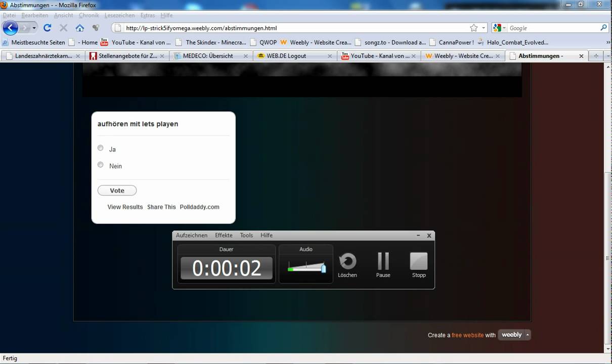Open the Bearbeiten menu
Screen dimensions: 612x364
(x=35, y=16)
